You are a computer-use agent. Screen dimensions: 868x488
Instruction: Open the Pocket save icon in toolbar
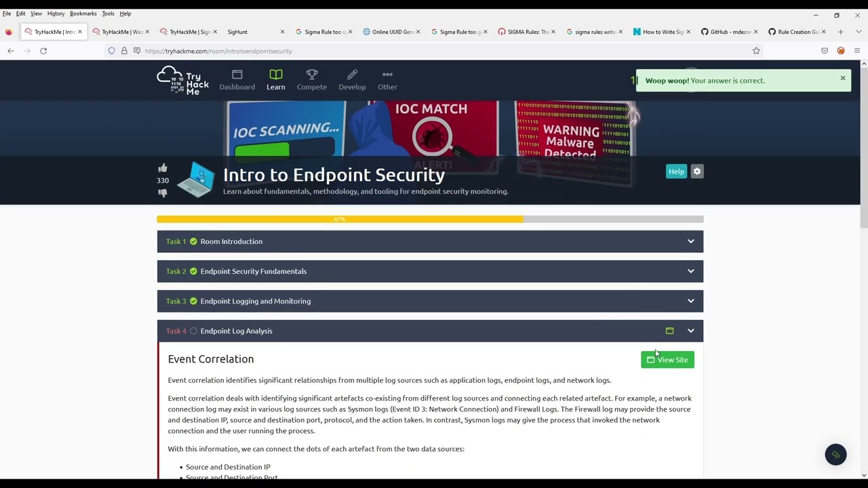tap(825, 51)
